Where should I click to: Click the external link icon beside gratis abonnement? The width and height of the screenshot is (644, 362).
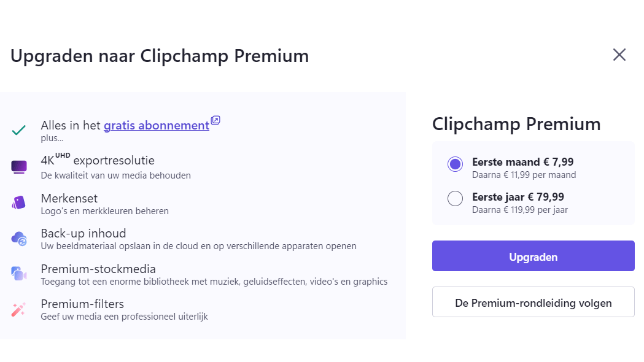click(x=215, y=120)
